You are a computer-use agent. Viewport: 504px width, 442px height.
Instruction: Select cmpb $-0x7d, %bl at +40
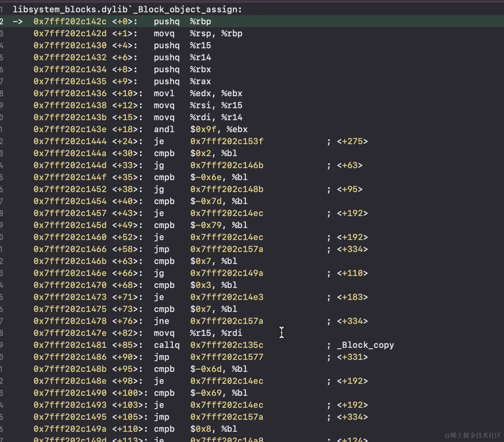pos(201,201)
